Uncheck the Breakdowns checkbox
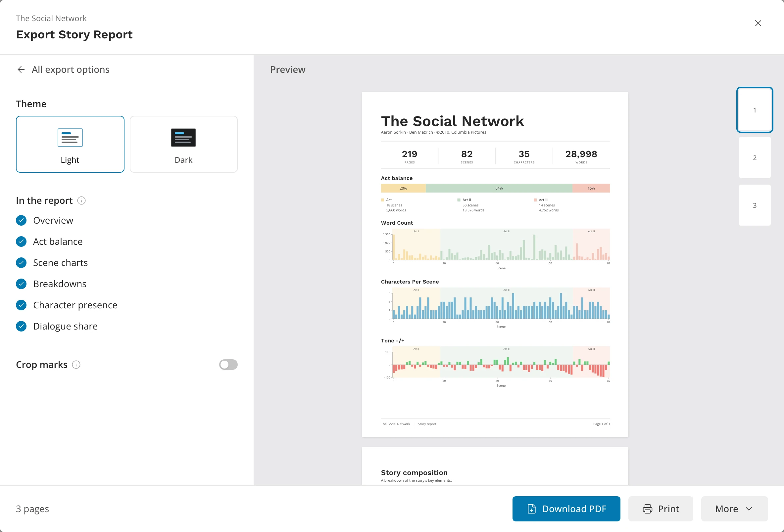Image resolution: width=784 pixels, height=532 pixels. (x=21, y=284)
